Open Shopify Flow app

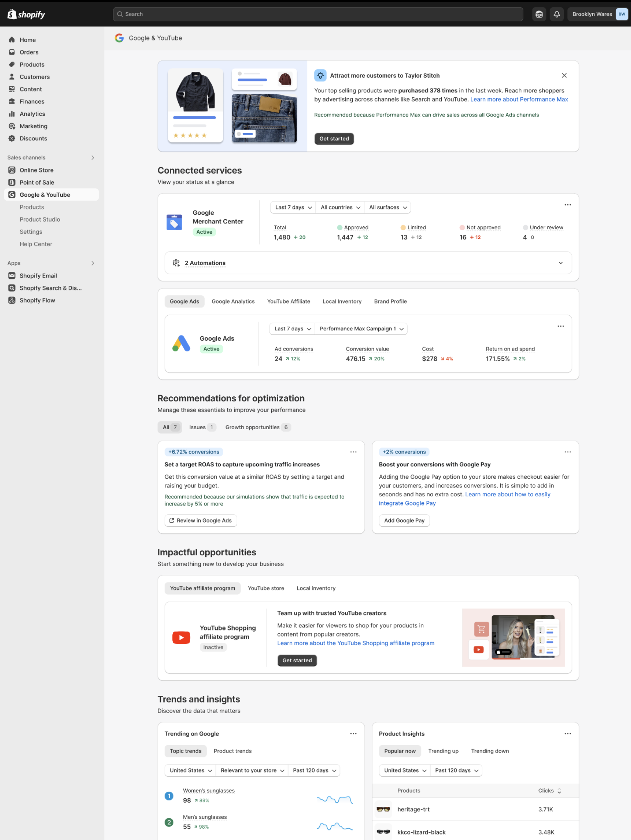pos(37,301)
